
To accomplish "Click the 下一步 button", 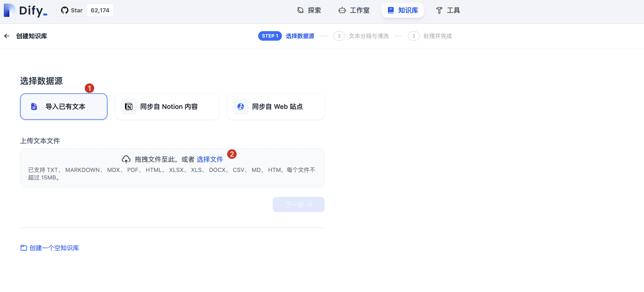I will pos(298,204).
